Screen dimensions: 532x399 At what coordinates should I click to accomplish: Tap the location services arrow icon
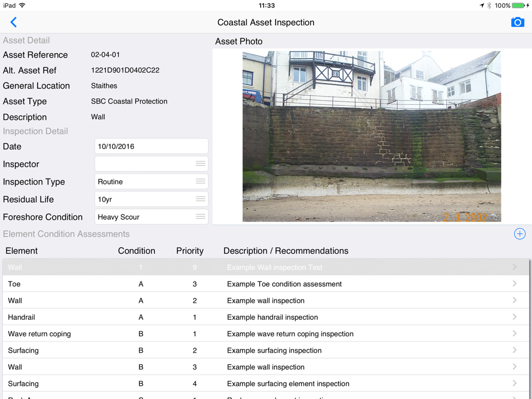(x=481, y=5)
